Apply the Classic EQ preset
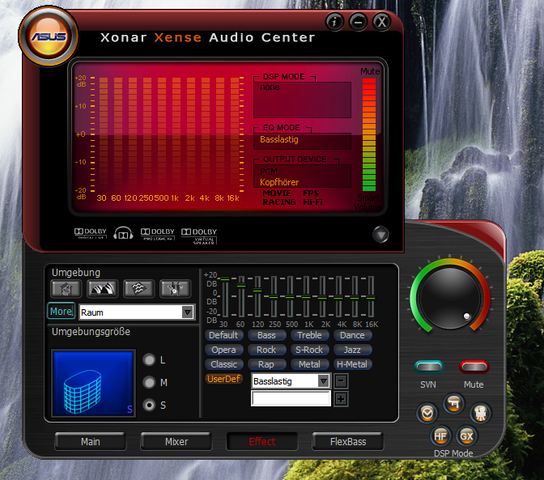Viewport: 544px width, 480px height. pos(224,364)
